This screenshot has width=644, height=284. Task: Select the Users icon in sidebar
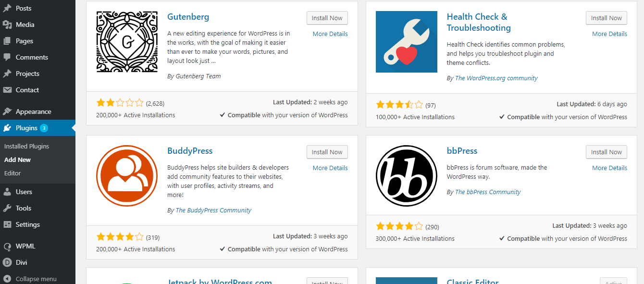[8, 191]
